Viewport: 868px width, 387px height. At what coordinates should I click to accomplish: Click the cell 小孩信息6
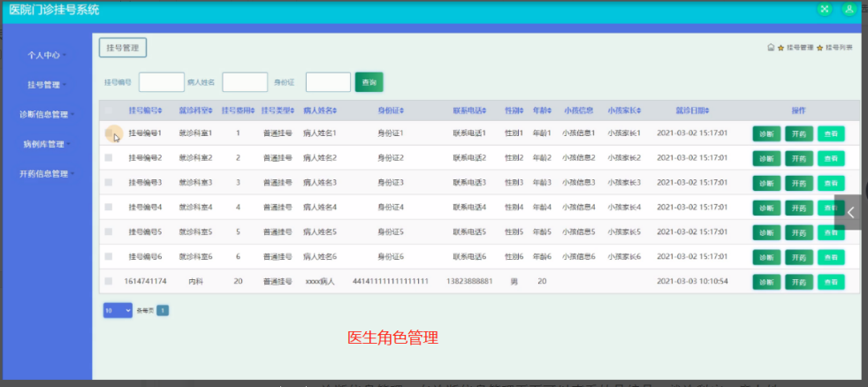pos(578,256)
